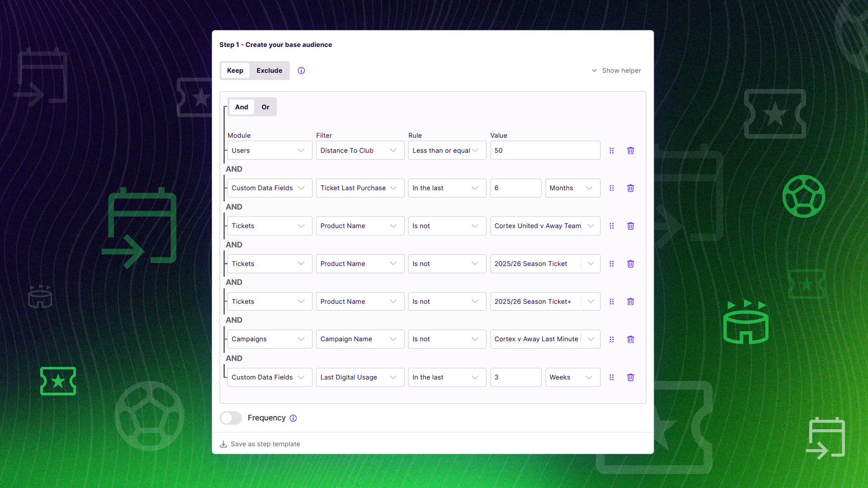The height and width of the screenshot is (488, 868).
Task: Delete the Cortex v Away Last Minute campaign row
Action: 631,339
